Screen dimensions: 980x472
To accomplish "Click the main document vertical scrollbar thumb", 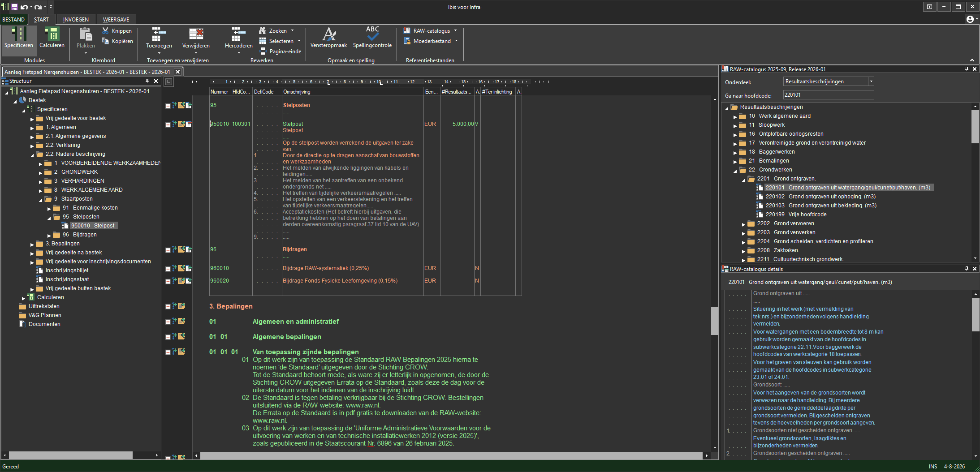I will pos(715,321).
